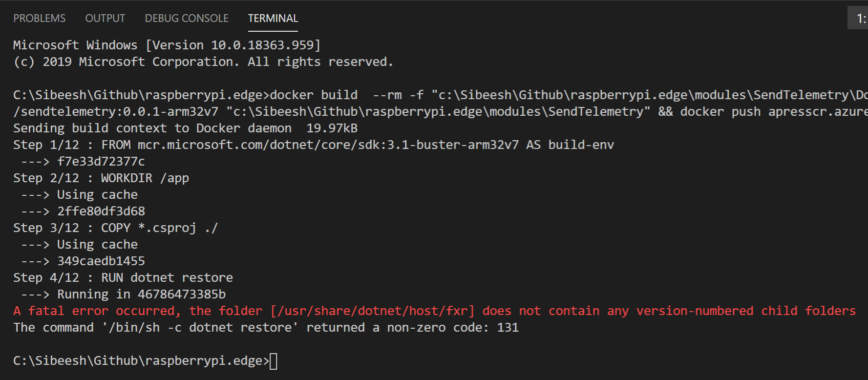The height and width of the screenshot is (380, 868).
Task: Switch to the OUTPUT tab
Action: pyautogui.click(x=105, y=18)
